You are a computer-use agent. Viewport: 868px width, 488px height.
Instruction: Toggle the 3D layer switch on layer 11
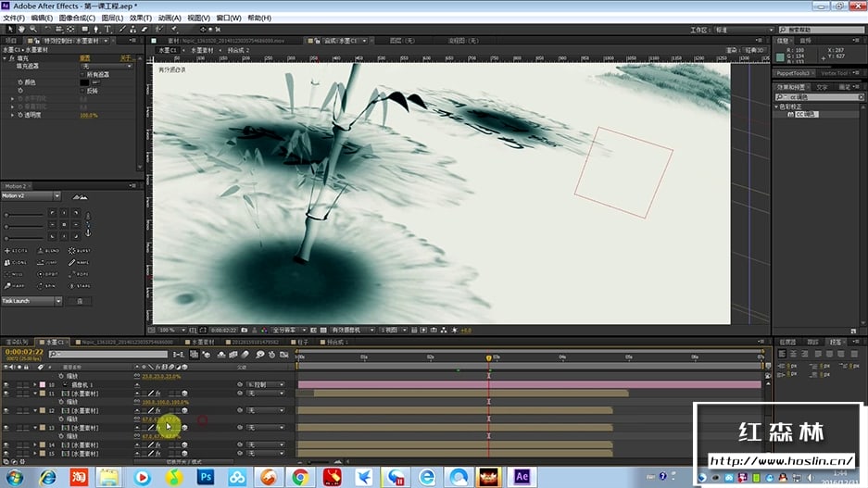(184, 394)
